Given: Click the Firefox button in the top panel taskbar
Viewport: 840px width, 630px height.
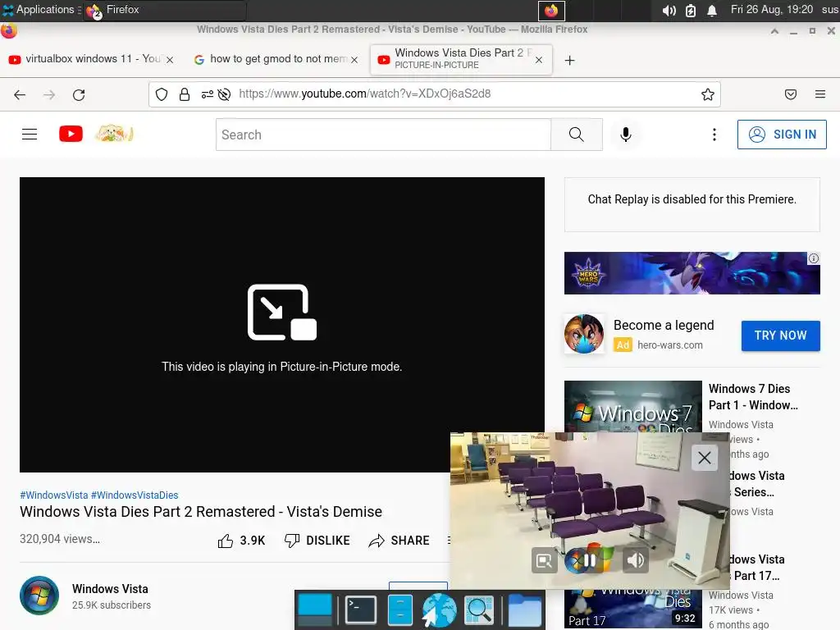Looking at the screenshot, I should (x=164, y=10).
